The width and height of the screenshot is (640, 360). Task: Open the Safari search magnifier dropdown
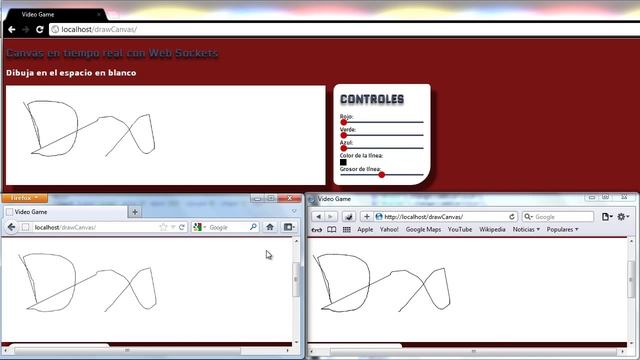(x=528, y=217)
